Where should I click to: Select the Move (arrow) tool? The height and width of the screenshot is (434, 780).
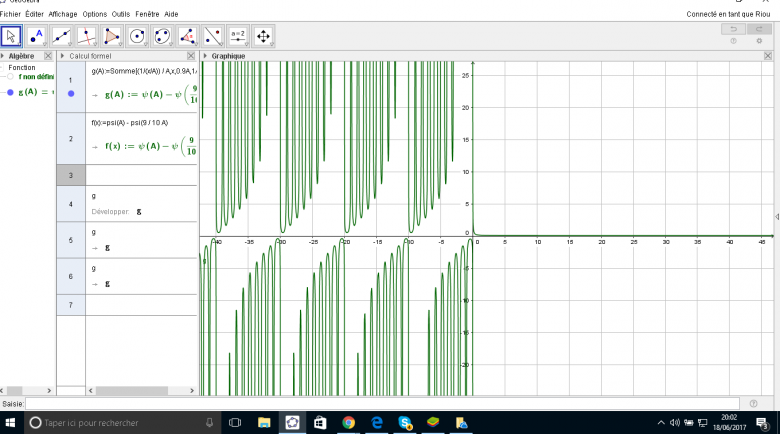12,37
